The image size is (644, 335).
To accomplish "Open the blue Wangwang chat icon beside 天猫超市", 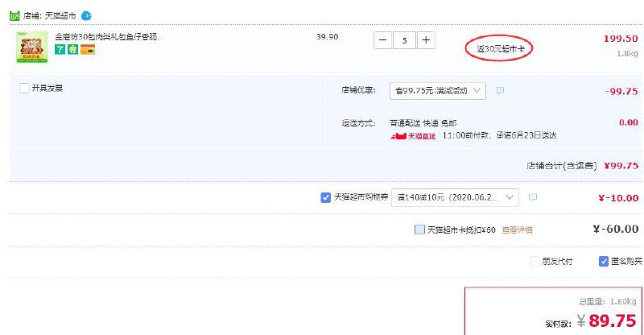I will (x=86, y=15).
